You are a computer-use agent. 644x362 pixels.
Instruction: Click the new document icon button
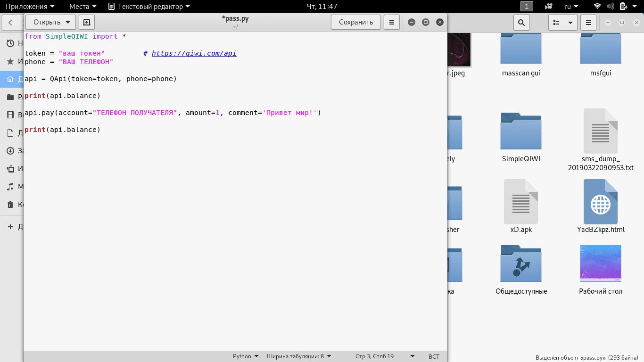(x=87, y=22)
